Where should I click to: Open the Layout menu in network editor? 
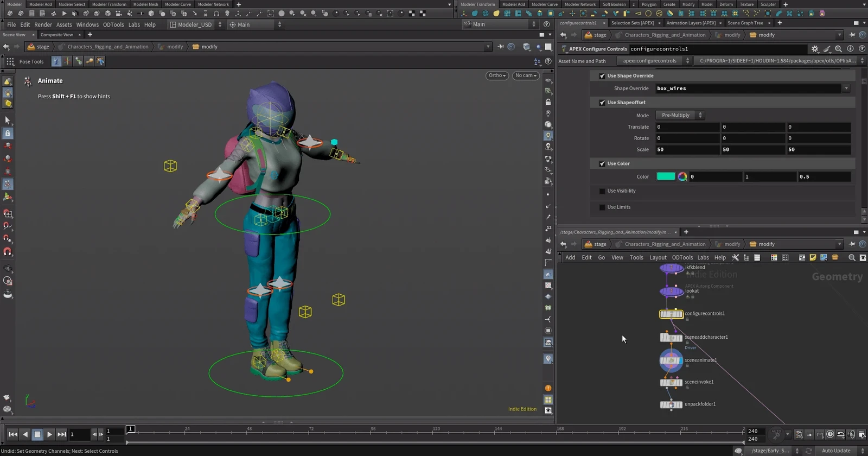658,258
